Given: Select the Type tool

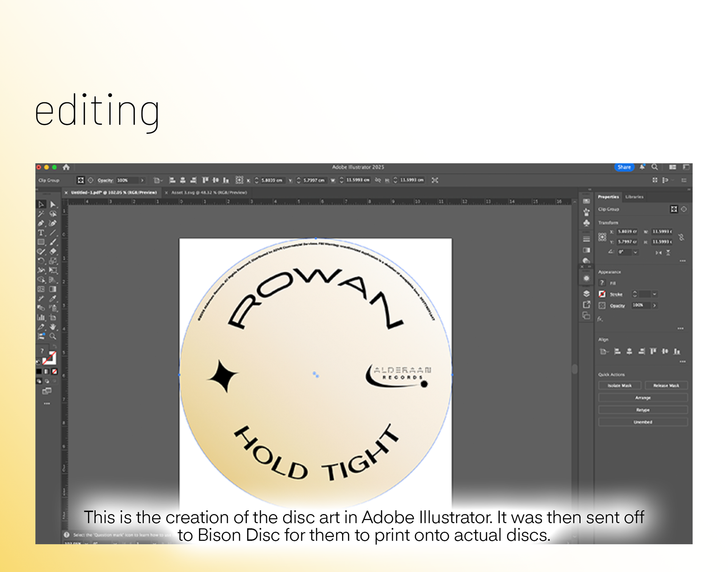Looking at the screenshot, I should (x=41, y=233).
